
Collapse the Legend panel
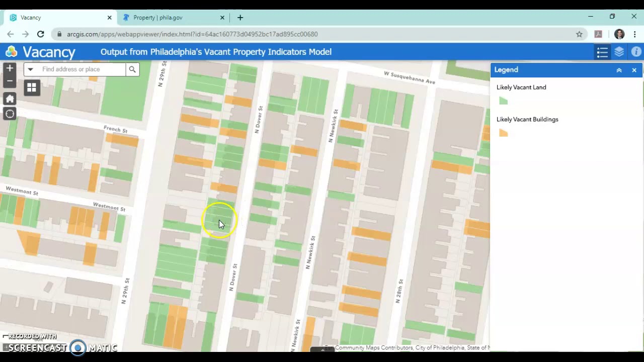point(619,70)
